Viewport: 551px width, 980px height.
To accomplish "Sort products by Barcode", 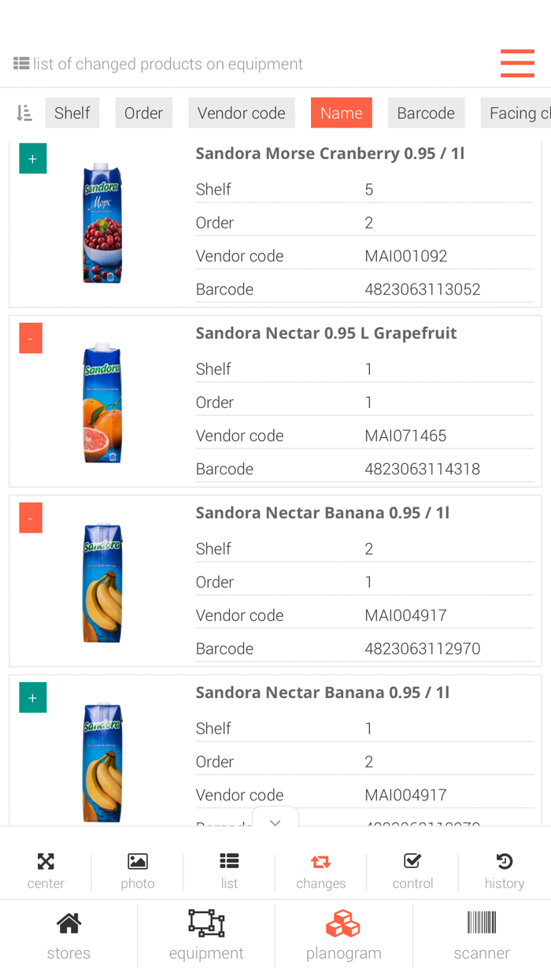I will (x=426, y=113).
